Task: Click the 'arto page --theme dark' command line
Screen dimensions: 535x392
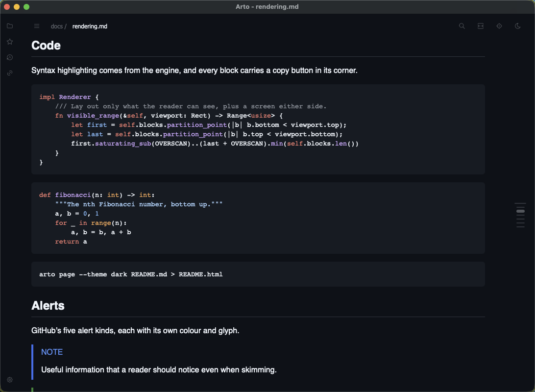Action: [131, 274]
